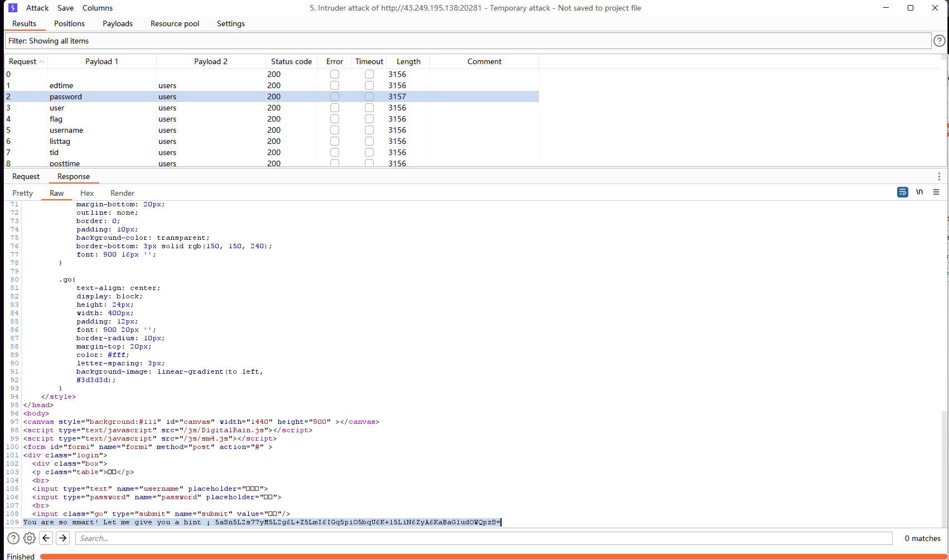This screenshot has width=949, height=560.
Task: Sort by the Request column header
Action: (x=26, y=61)
